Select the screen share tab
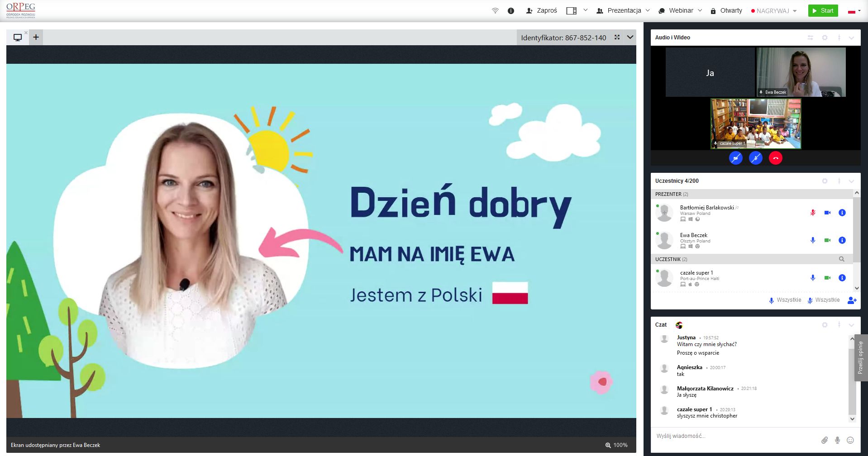 point(18,38)
